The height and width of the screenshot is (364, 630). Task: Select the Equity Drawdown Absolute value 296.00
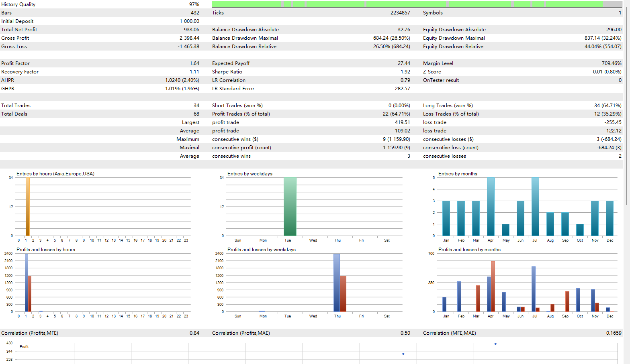pos(614,29)
